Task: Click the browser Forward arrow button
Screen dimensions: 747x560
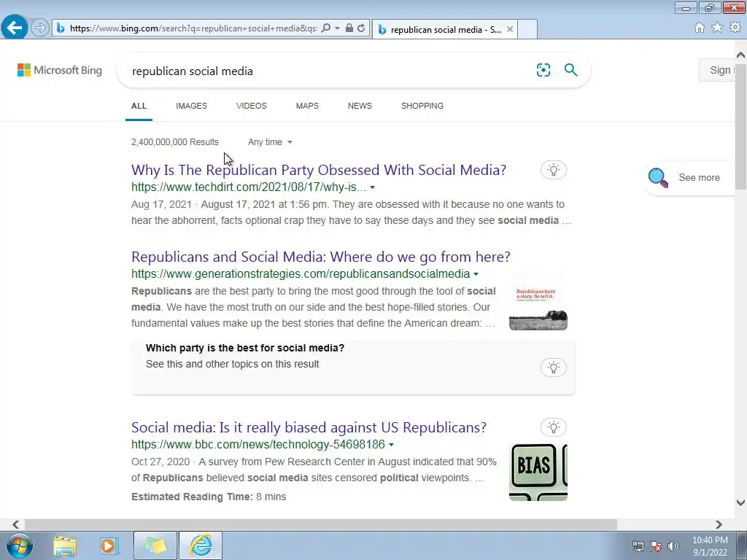Action: (x=40, y=28)
